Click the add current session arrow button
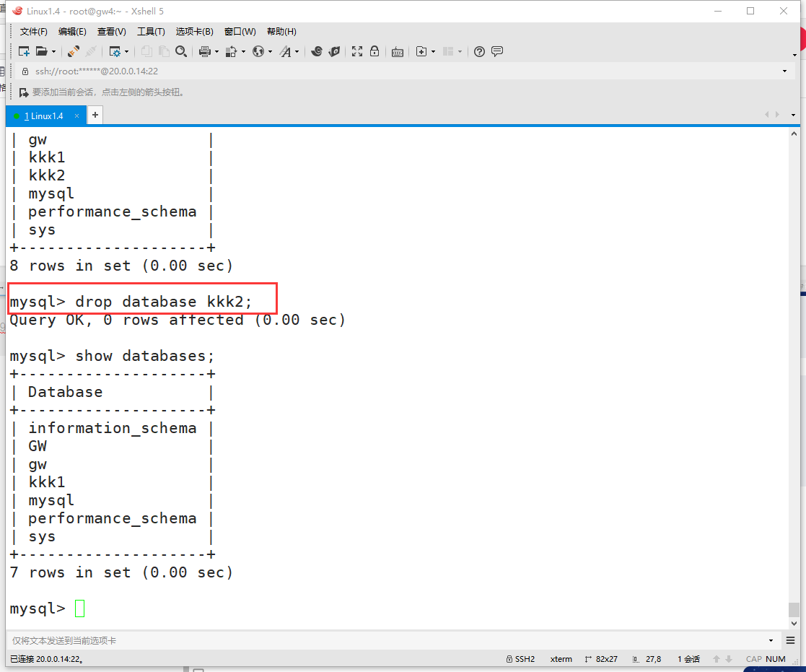This screenshot has width=806, height=672. point(24,92)
